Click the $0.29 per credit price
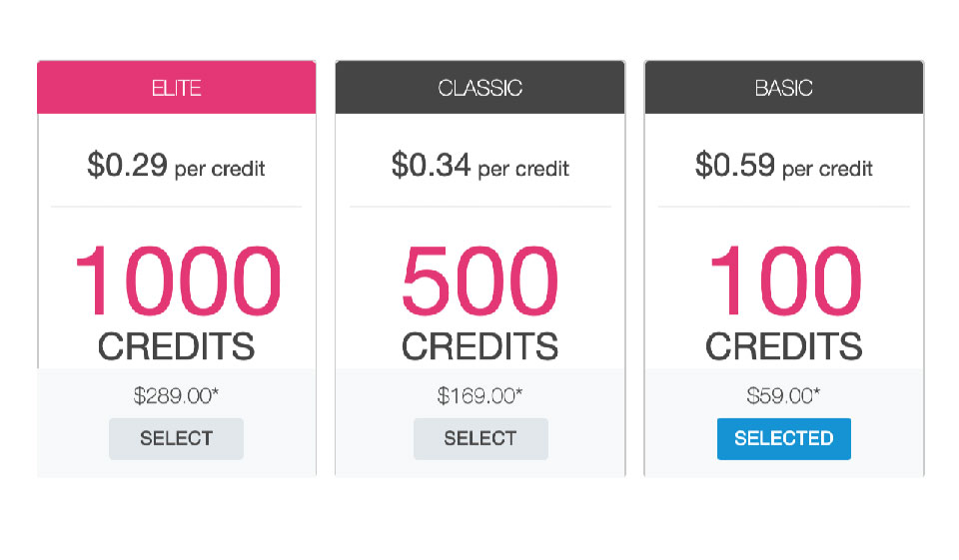Screen dimensions: 959x560 click(x=176, y=166)
